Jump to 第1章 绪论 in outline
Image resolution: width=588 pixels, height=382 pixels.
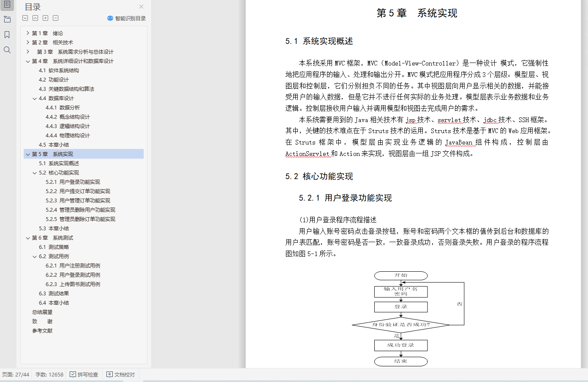coord(47,33)
